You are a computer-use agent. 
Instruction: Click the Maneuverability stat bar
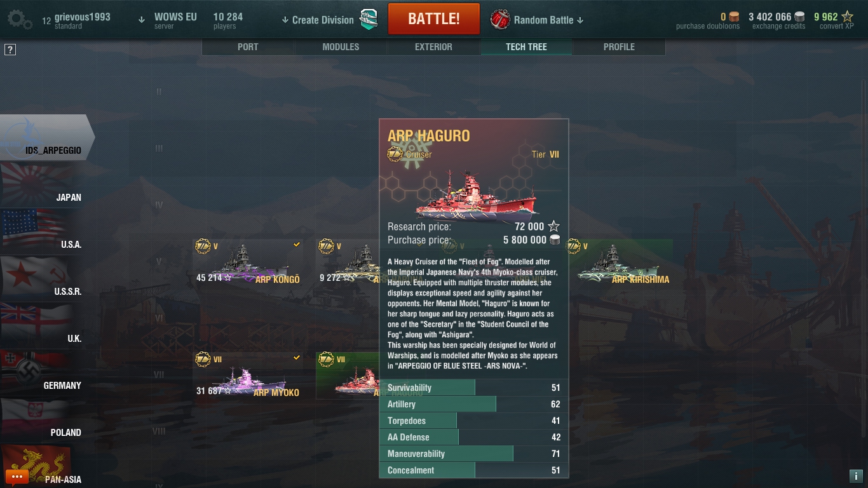click(x=473, y=454)
